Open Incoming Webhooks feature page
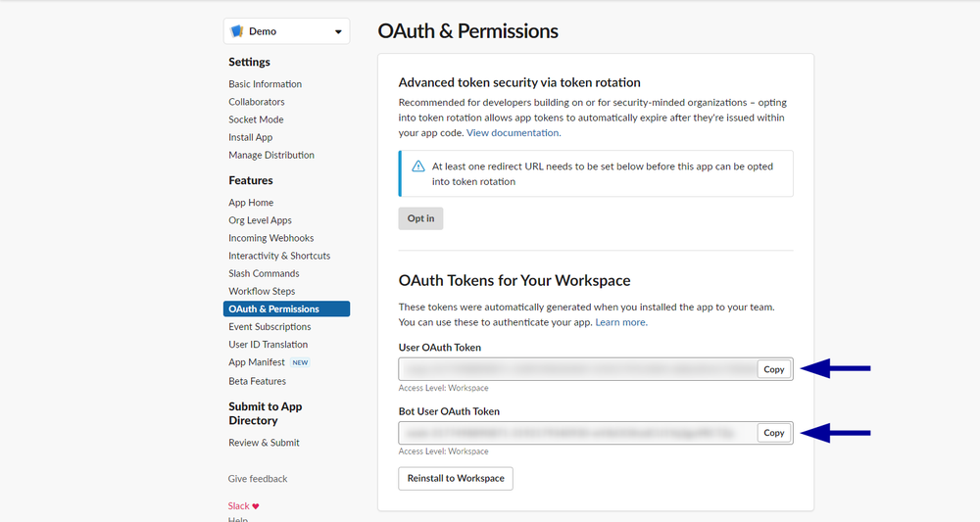The image size is (980, 522). point(270,238)
